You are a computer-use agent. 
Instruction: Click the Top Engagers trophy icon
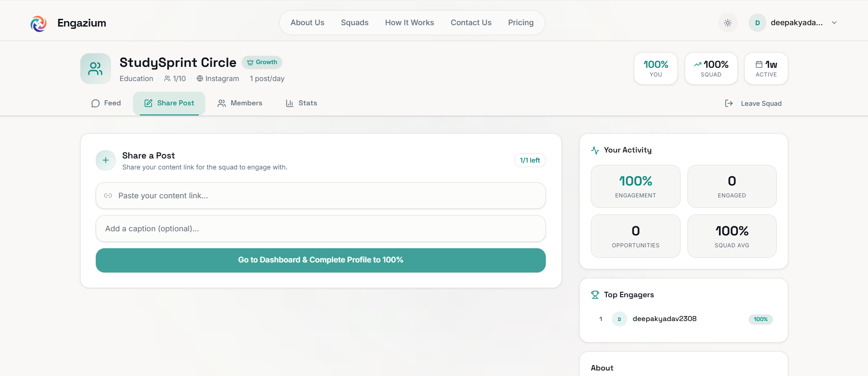(595, 295)
